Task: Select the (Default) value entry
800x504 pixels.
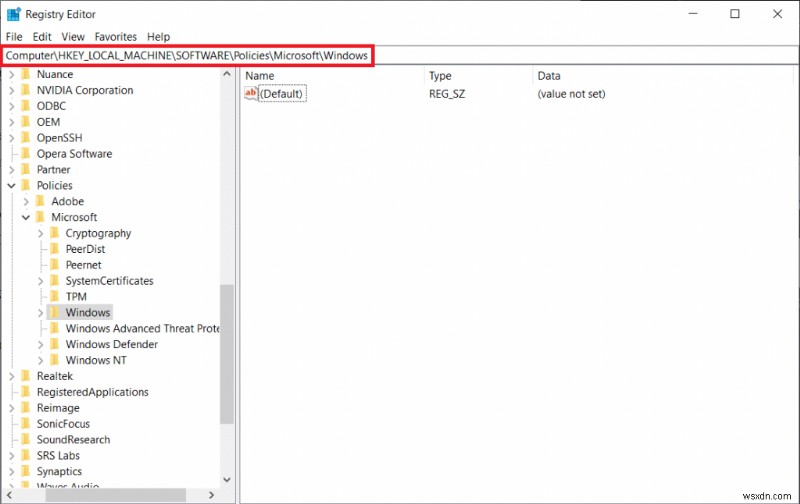Action: point(282,94)
